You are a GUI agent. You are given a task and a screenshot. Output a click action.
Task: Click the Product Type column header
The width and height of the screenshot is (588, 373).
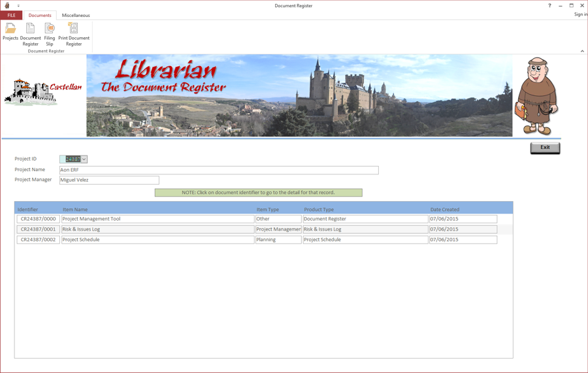319,210
